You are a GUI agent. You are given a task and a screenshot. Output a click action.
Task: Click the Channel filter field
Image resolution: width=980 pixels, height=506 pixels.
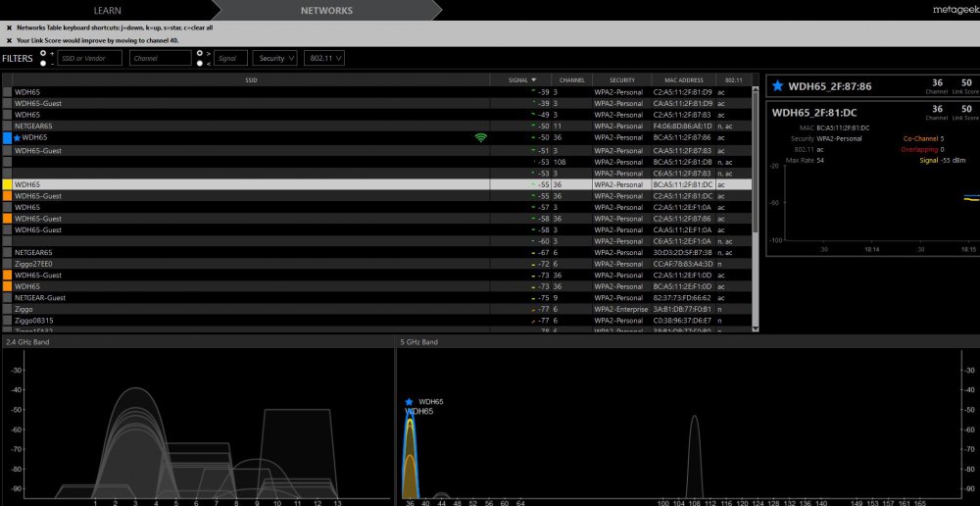161,58
